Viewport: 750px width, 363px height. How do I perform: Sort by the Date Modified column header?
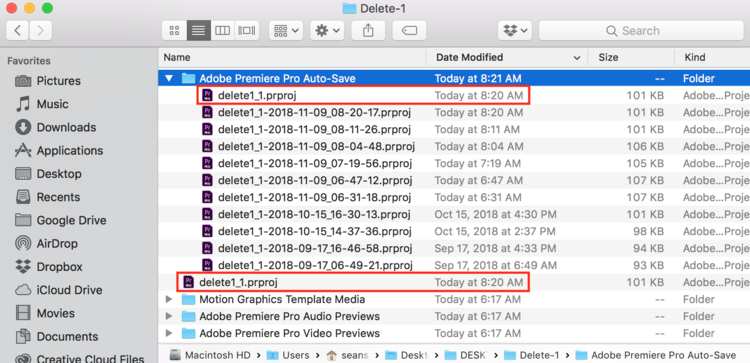(507, 57)
